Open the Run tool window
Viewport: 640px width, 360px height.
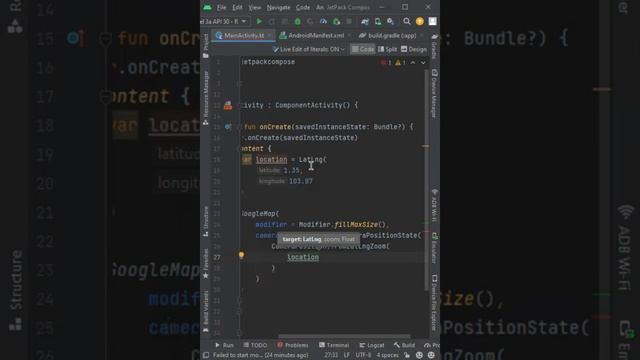pos(224,345)
